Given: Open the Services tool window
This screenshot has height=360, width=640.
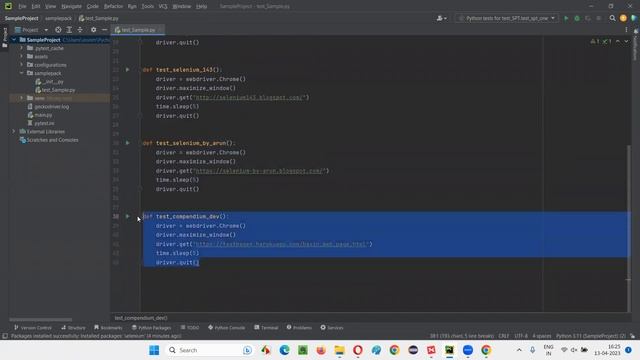Looking at the screenshot, I should (x=332, y=328).
